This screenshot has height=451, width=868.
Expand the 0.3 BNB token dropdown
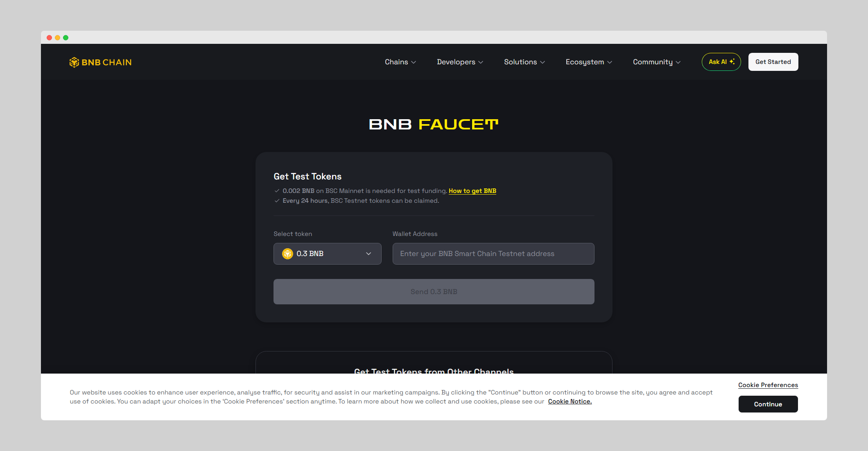pyautogui.click(x=327, y=254)
